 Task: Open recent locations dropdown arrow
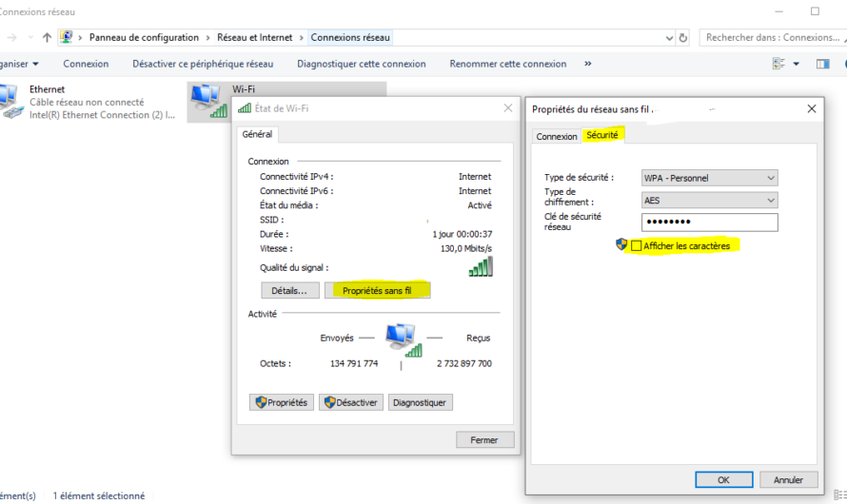(30, 37)
